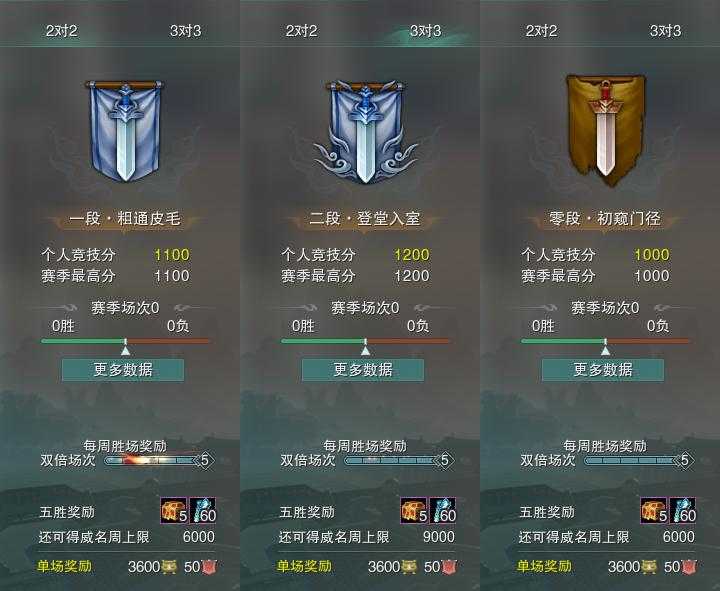Click the treasure chest reward icon in left panel
Viewport: 720px width, 591px height.
tap(174, 510)
